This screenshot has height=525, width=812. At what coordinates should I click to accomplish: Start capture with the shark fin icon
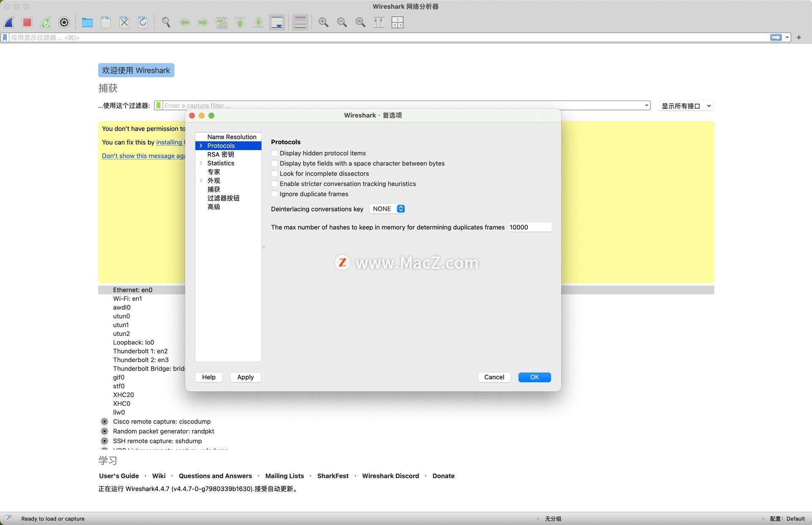(x=9, y=22)
